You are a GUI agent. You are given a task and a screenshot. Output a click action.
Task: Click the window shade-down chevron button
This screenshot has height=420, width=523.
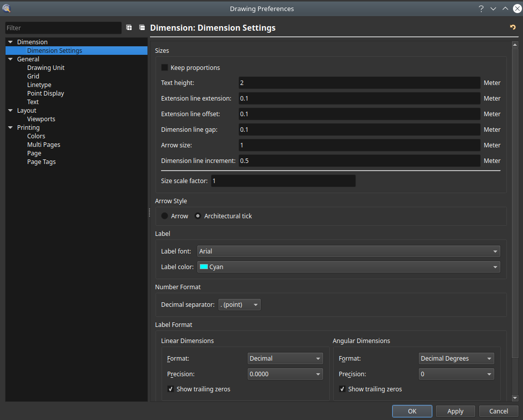click(493, 9)
